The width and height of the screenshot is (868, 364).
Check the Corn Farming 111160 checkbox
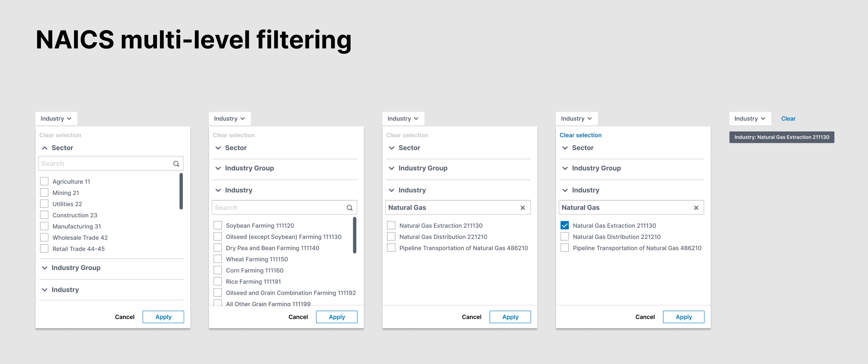click(x=218, y=270)
